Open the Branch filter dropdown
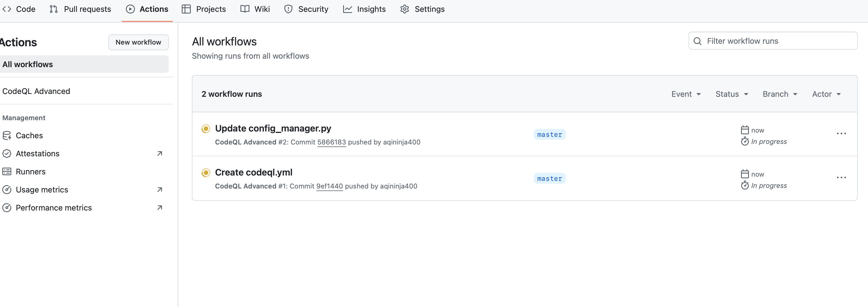868x307 pixels. click(x=780, y=94)
